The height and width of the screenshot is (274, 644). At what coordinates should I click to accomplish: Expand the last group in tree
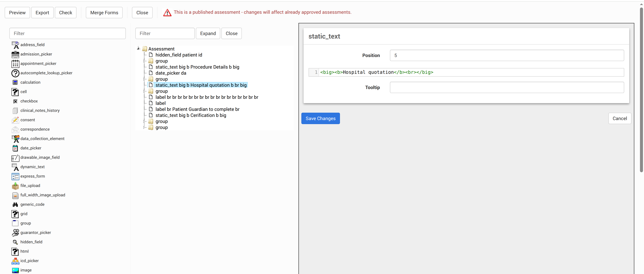pos(144,127)
